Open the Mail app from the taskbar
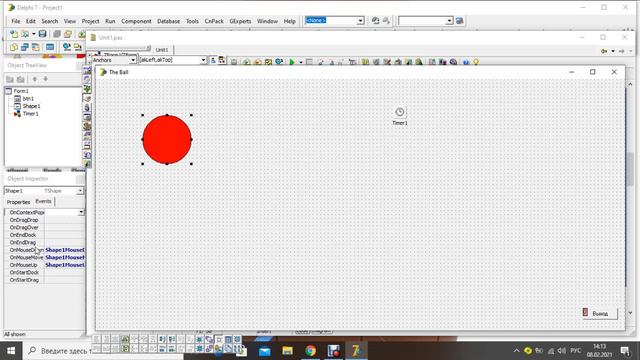The image size is (640, 360). (264, 351)
